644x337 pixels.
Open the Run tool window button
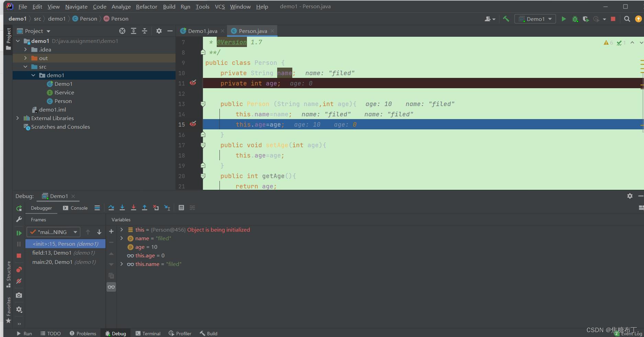point(24,333)
